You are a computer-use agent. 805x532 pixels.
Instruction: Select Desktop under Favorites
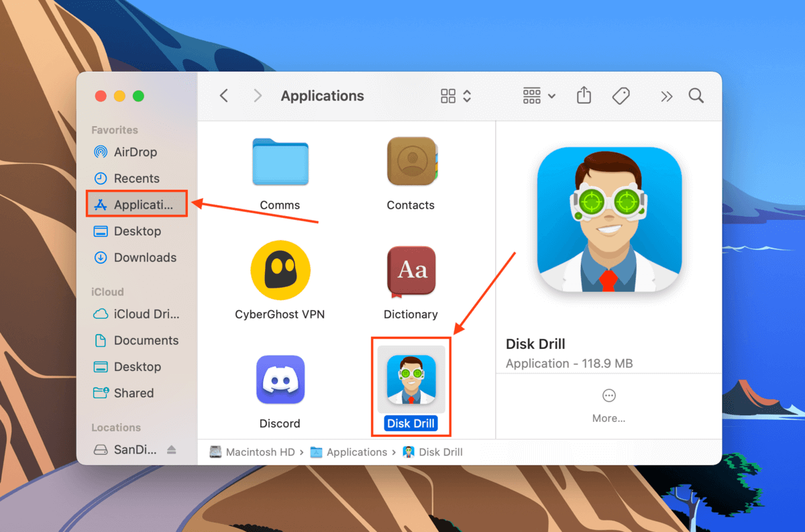[x=137, y=231]
